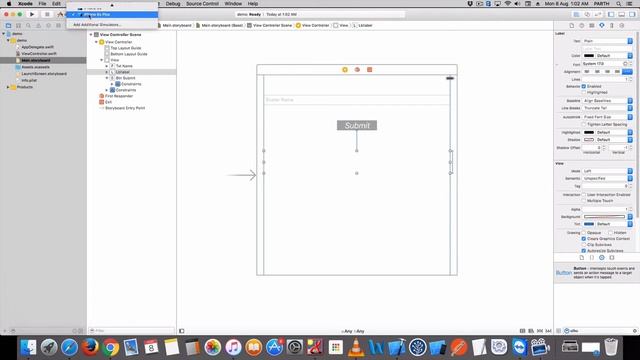Show the Code Snippet library icon

point(592,258)
